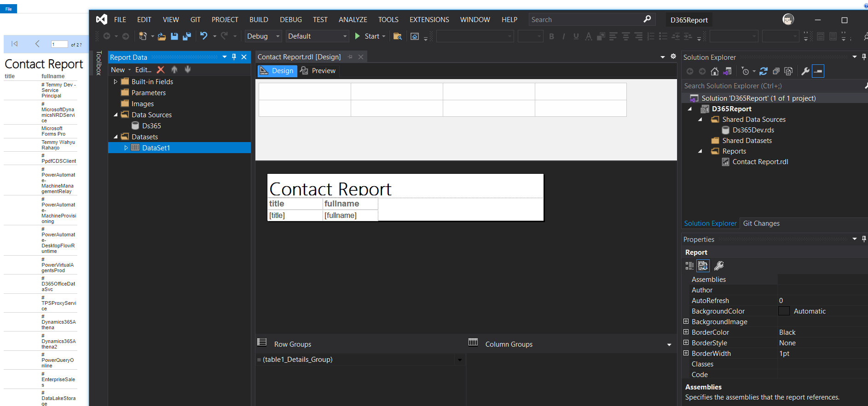This screenshot has width=868, height=406.
Task: Expand the BackgroundImage property
Action: click(686, 321)
